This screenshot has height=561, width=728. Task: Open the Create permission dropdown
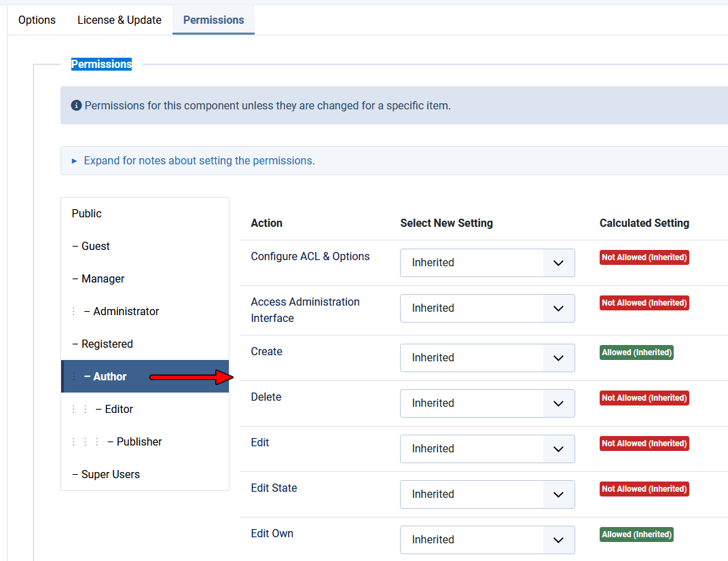click(487, 358)
